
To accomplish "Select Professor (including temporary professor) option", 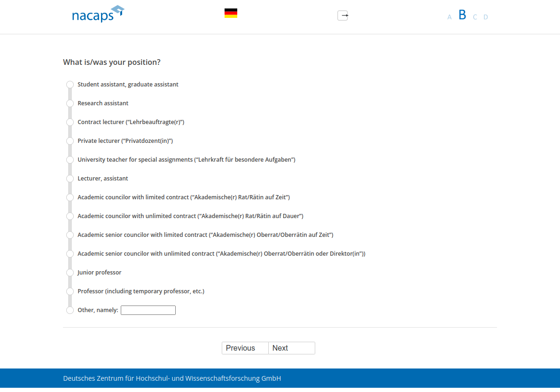I will (x=70, y=291).
